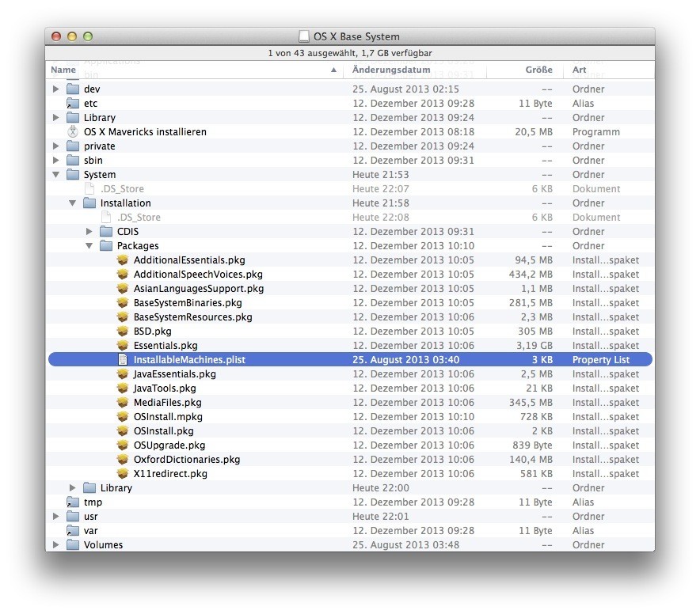The height and width of the screenshot is (614, 700).
Task: Click the title bar proxy icon for OS X Base System
Action: coord(304,36)
